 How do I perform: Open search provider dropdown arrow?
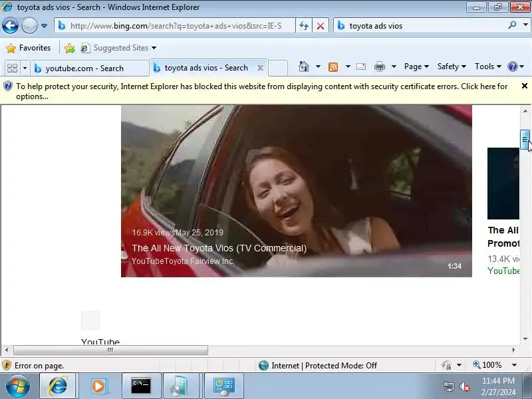(525, 25)
